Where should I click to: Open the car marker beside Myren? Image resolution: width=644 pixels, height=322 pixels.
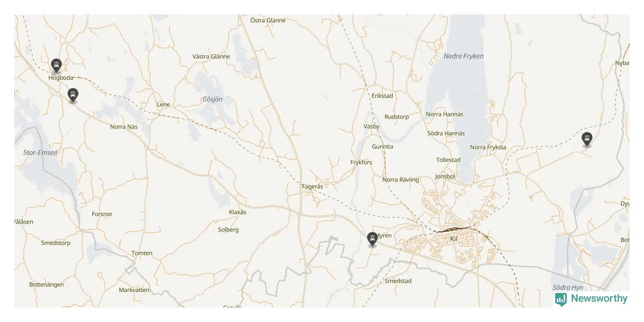tap(372, 239)
